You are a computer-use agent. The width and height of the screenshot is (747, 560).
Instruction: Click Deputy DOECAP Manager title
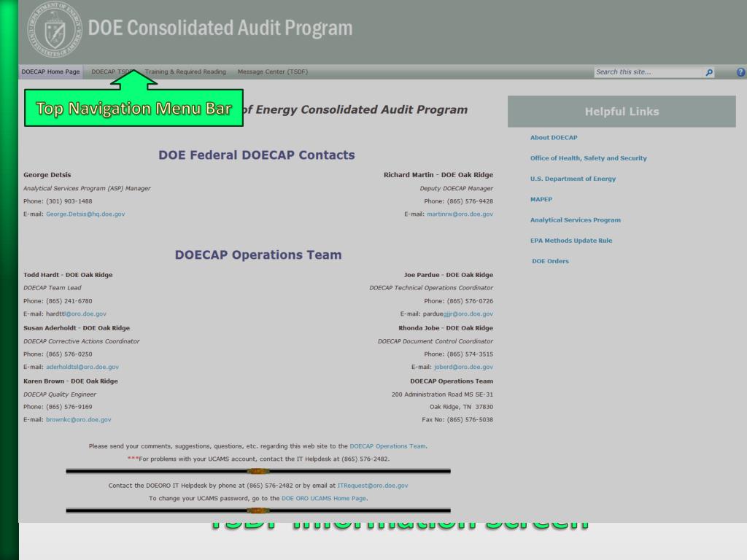(457, 189)
